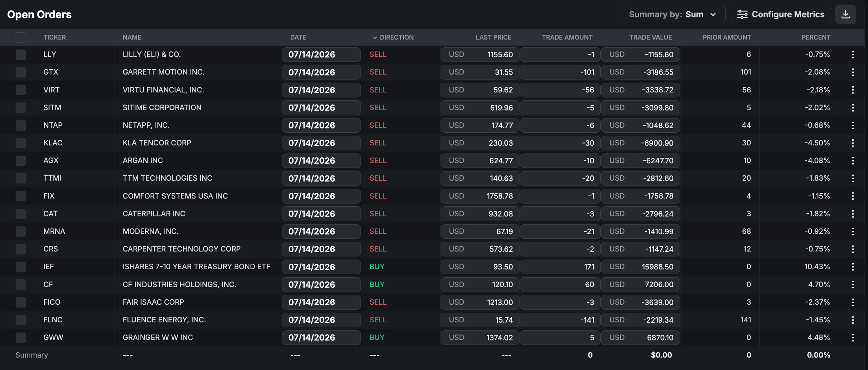Open row options menu for GTX

coord(853,72)
